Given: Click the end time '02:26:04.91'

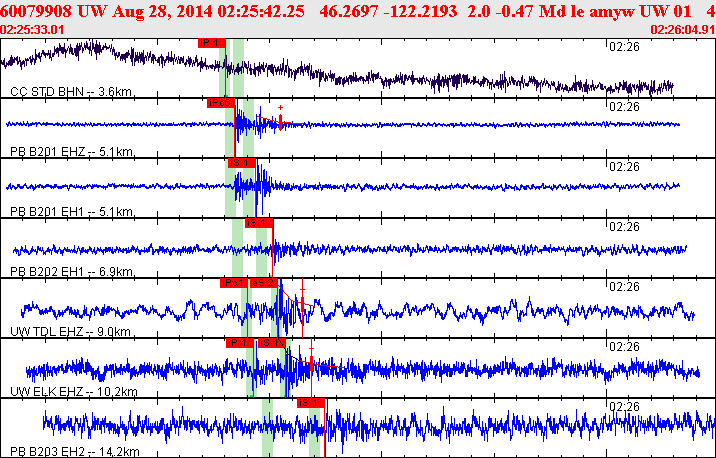Looking at the screenshot, I should pos(683,30).
